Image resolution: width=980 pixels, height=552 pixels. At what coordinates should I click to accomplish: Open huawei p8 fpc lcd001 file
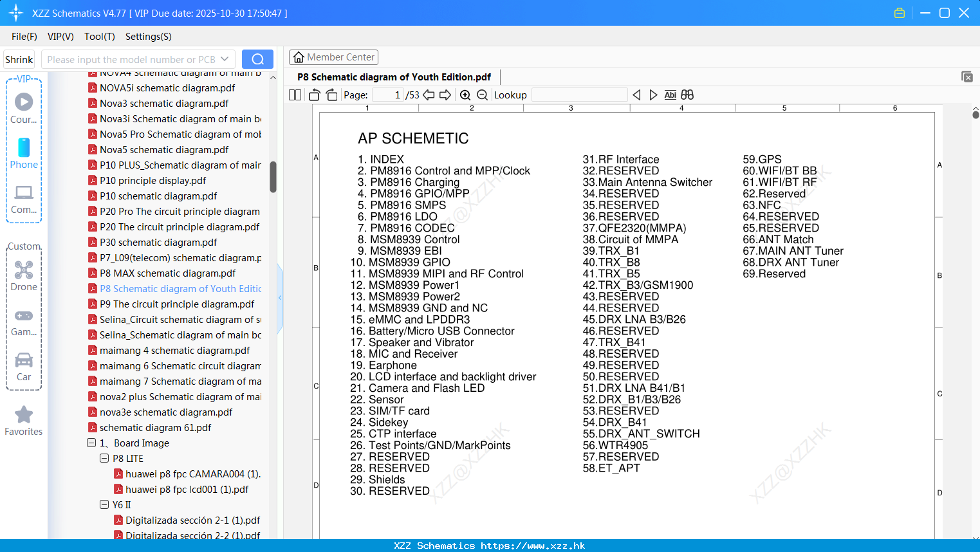[x=181, y=490]
